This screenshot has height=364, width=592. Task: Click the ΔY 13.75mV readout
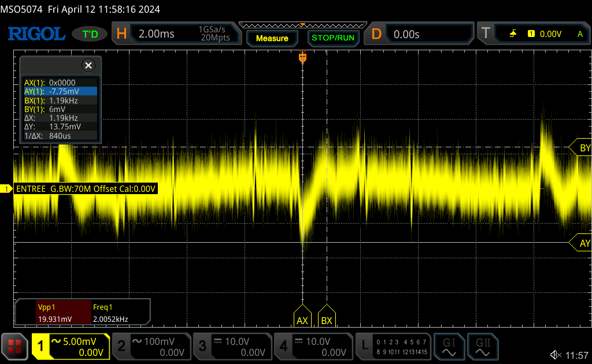60,127
